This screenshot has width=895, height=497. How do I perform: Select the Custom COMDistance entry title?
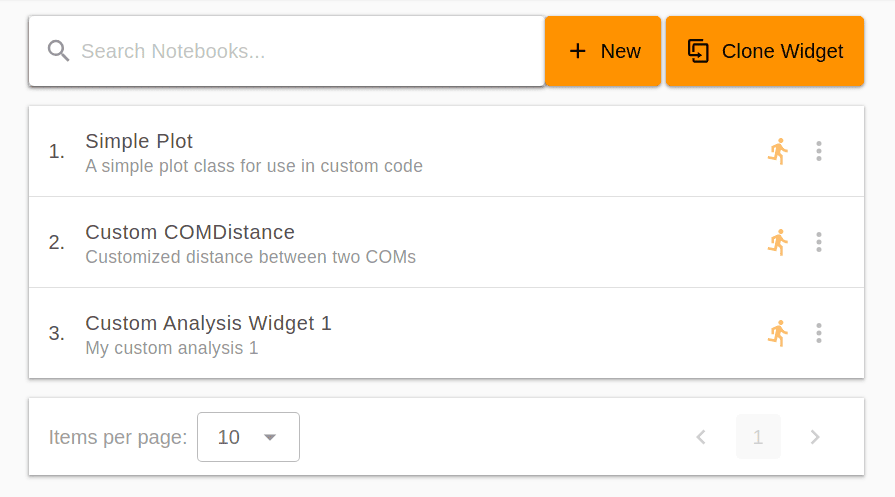pyautogui.click(x=190, y=232)
